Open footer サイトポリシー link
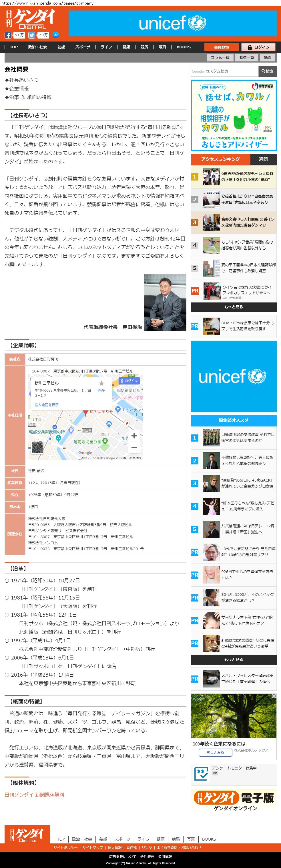281x868 pixels. click(x=65, y=847)
